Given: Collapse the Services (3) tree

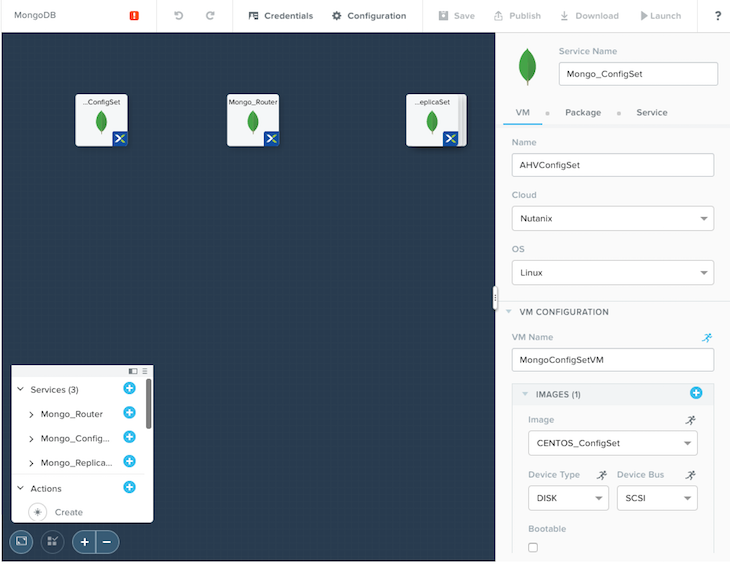Looking at the screenshot, I should 20,389.
